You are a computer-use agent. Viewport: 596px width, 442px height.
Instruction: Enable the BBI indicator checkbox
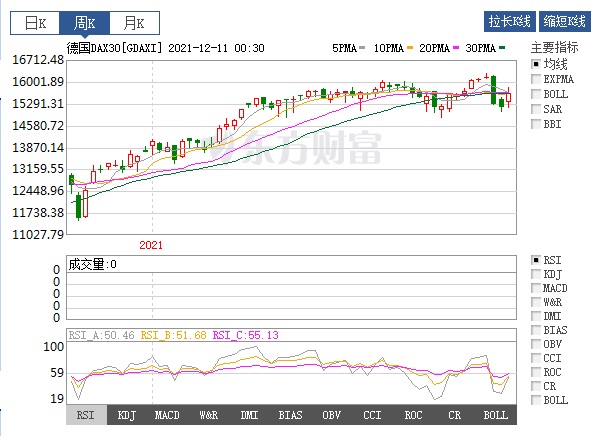pyautogui.click(x=536, y=124)
